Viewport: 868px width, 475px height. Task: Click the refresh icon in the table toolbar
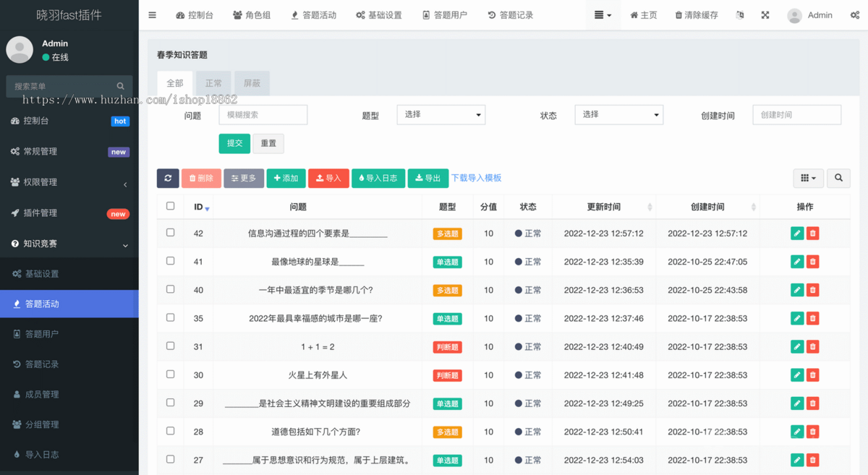[168, 178]
